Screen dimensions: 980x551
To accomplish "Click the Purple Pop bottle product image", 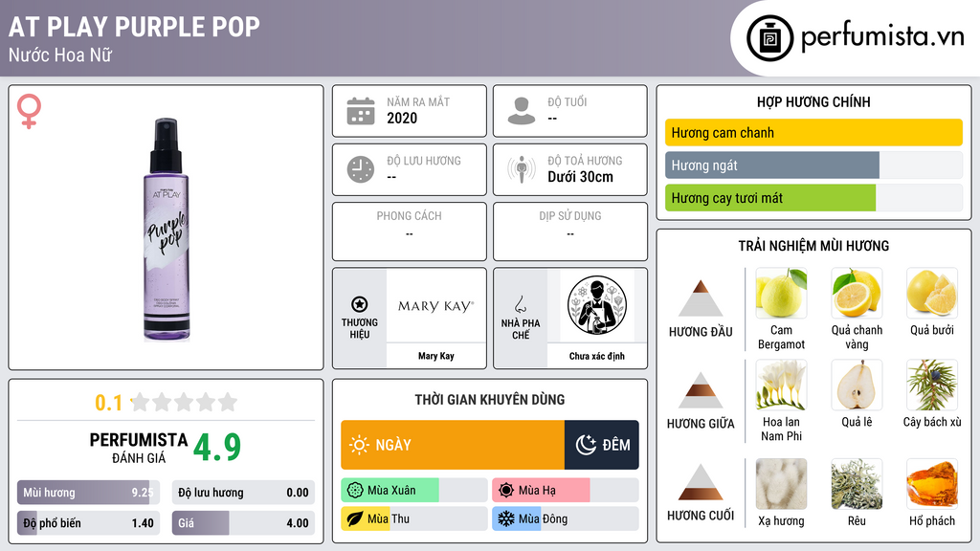I will 167,230.
